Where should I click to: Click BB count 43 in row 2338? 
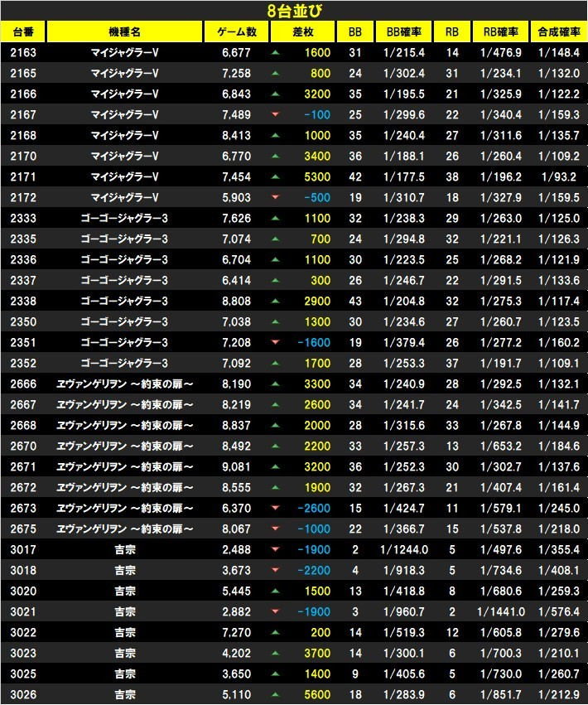coord(355,302)
